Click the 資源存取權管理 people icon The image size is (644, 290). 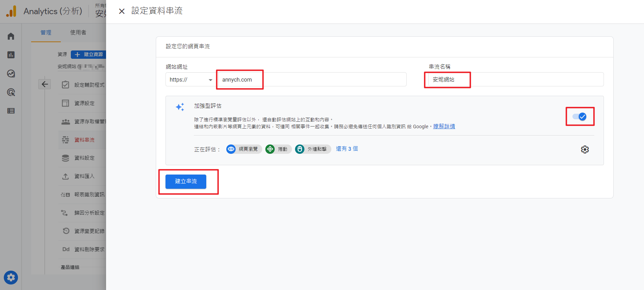click(x=65, y=122)
